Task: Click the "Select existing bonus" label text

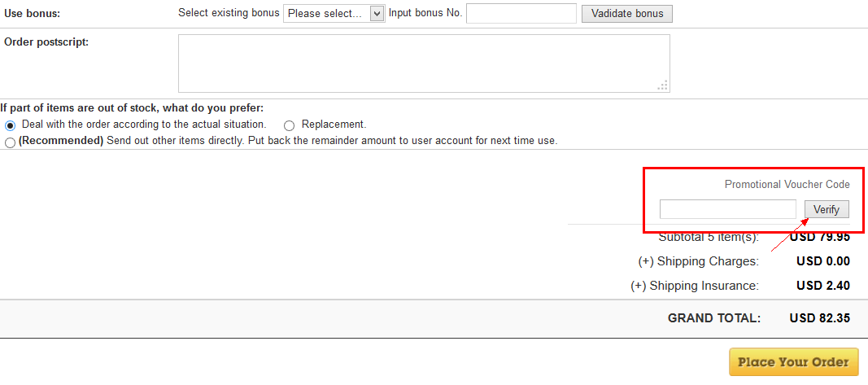Action: pyautogui.click(x=229, y=13)
